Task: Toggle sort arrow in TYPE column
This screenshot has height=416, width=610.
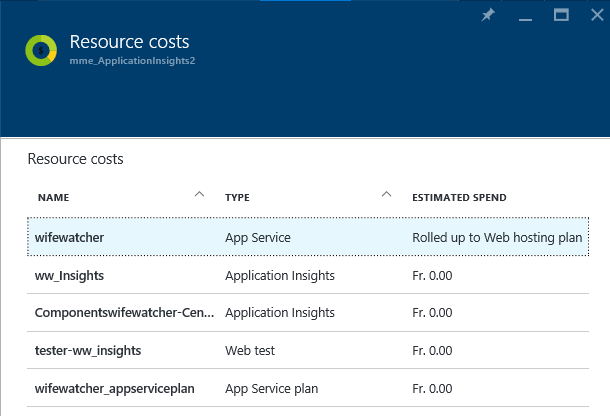Action: [386, 194]
